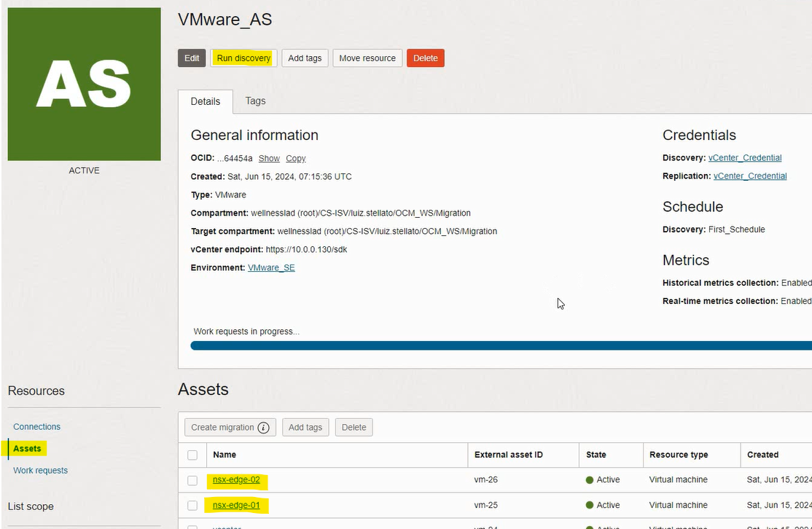
Task: Click First_Schedule discovery schedule text
Action: click(736, 230)
